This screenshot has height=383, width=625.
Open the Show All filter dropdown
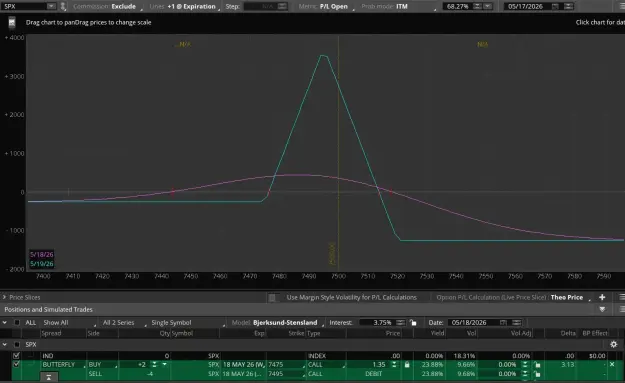pos(69,322)
